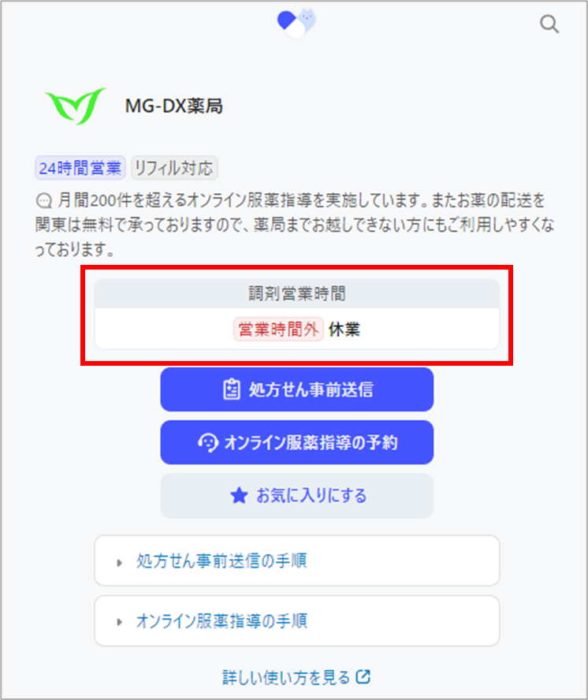Click the headset icon on オンライン服薬指導の予約
This screenshot has width=588, height=700.
pos(207,442)
